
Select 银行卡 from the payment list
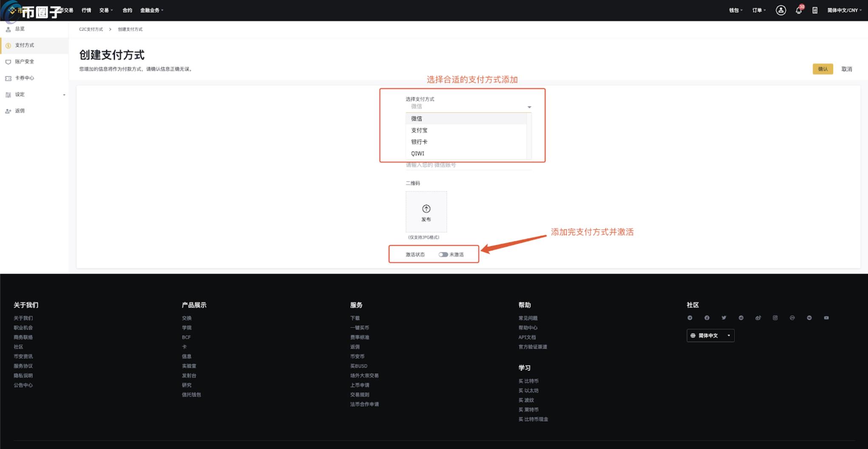coord(466,142)
